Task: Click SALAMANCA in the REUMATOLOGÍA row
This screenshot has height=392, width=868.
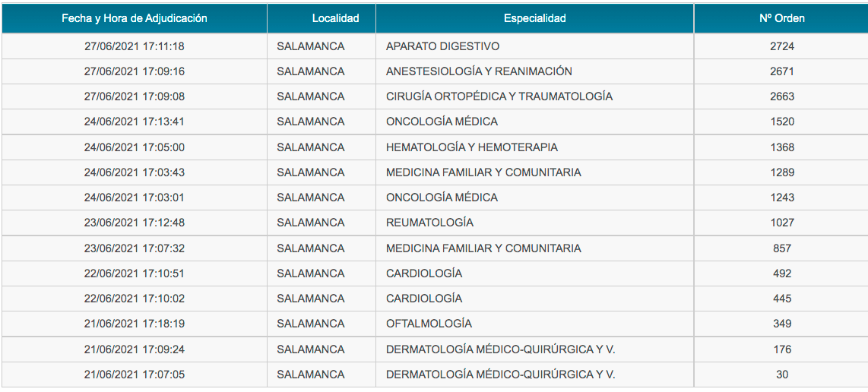Action: 311,223
